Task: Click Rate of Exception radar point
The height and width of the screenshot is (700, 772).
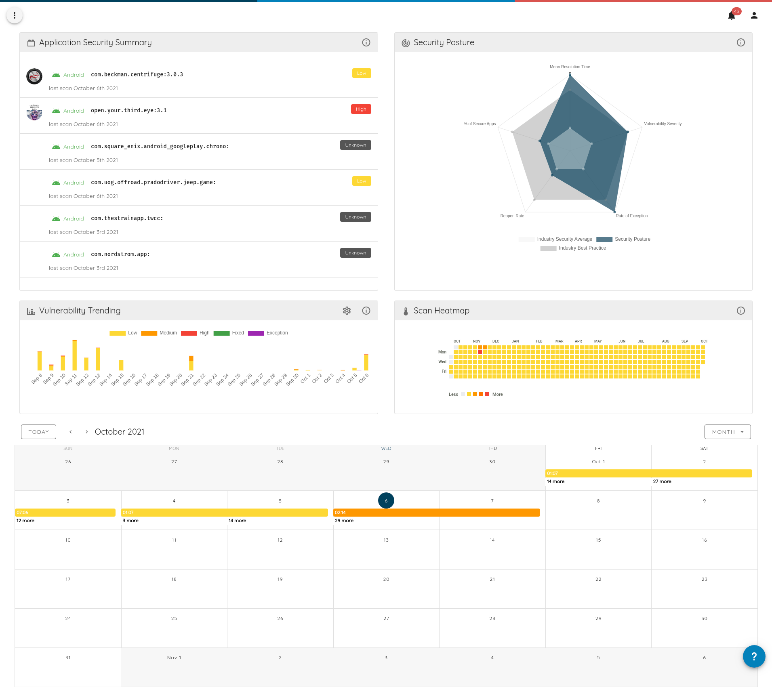Action: [614, 212]
